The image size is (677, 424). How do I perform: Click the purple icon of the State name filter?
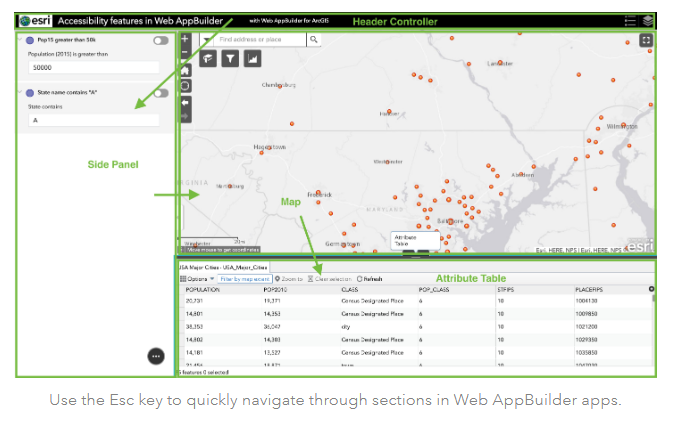[30, 93]
